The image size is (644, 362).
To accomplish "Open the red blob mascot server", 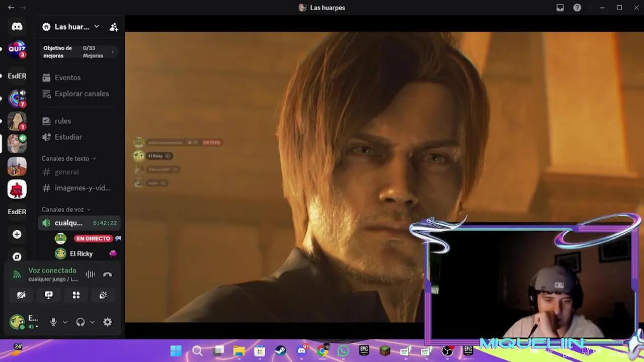I will coord(17,189).
